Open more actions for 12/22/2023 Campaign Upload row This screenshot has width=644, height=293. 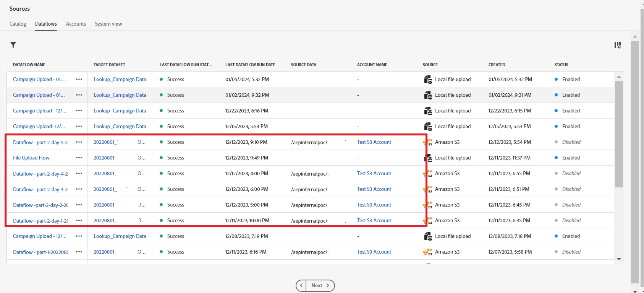click(79, 111)
